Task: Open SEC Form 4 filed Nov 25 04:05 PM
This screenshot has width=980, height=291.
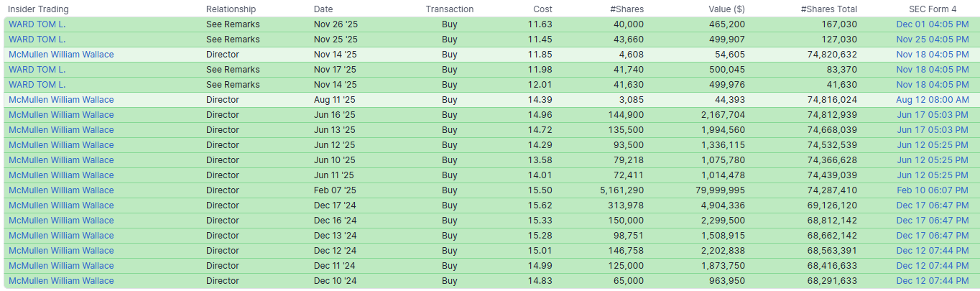Action: 933,40
